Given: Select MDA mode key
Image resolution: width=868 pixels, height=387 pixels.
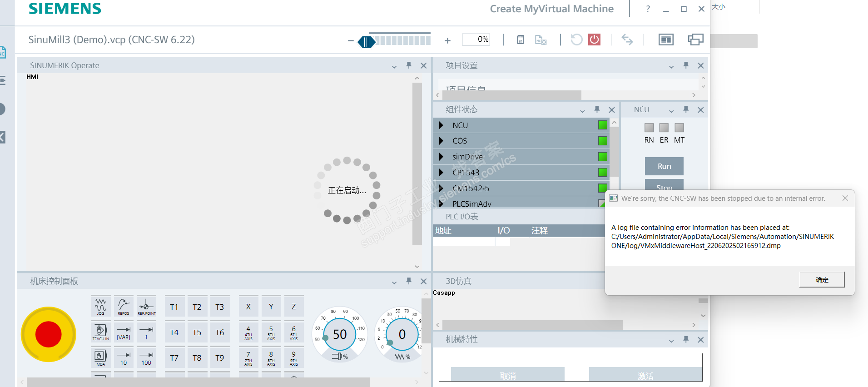Looking at the screenshot, I should tap(101, 357).
